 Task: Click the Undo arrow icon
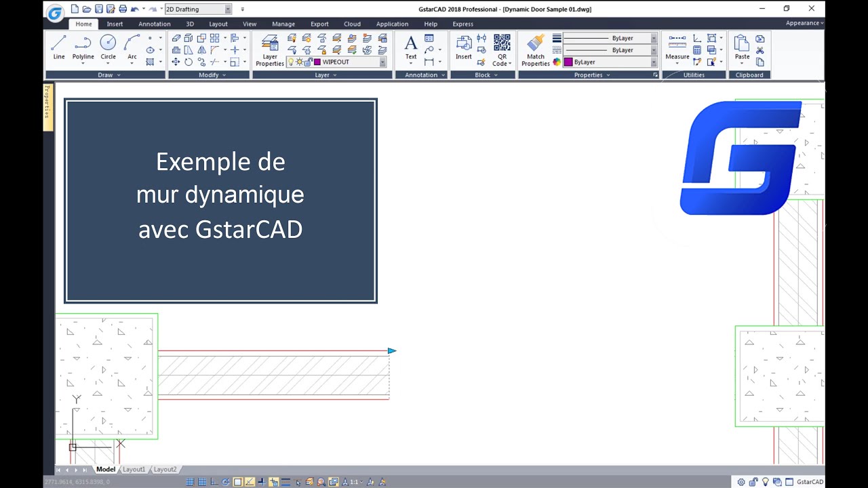[x=135, y=9]
